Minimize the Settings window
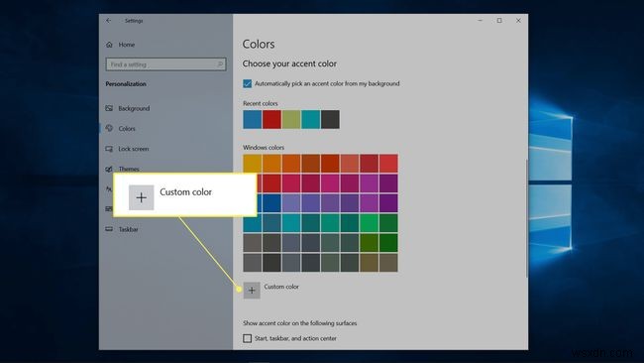This screenshot has width=644, height=363. (481, 20)
